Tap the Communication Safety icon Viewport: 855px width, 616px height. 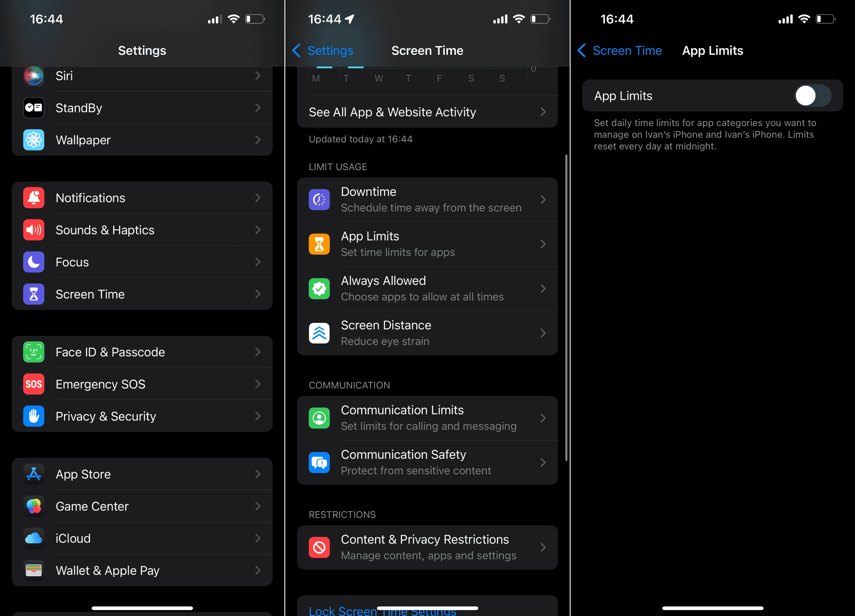[x=320, y=461]
